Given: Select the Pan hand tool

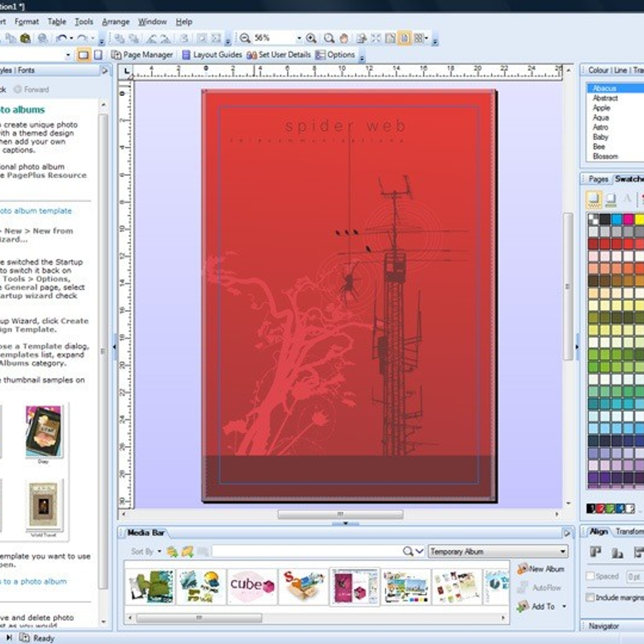Looking at the screenshot, I should coord(344,38).
